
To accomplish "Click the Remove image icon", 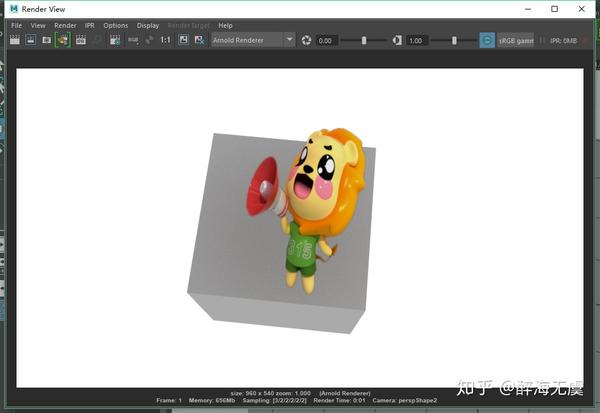I will [199, 40].
